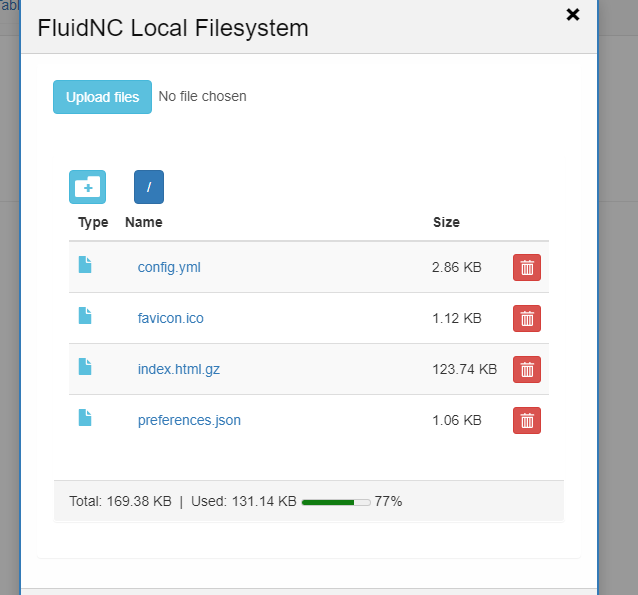Click the 1.12 KB size value
Screen dimensions: 638x595
point(457,318)
